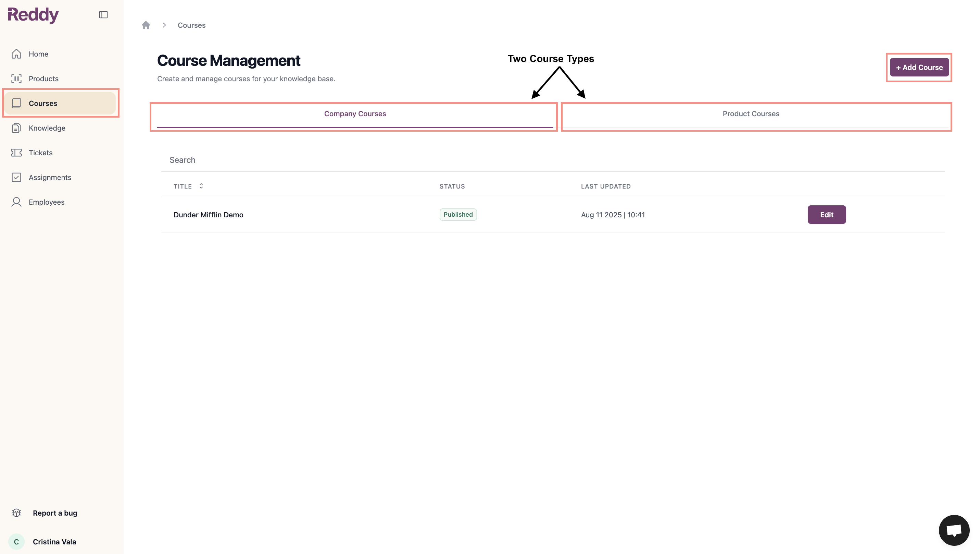Click the home icon in the breadcrumb

(146, 25)
